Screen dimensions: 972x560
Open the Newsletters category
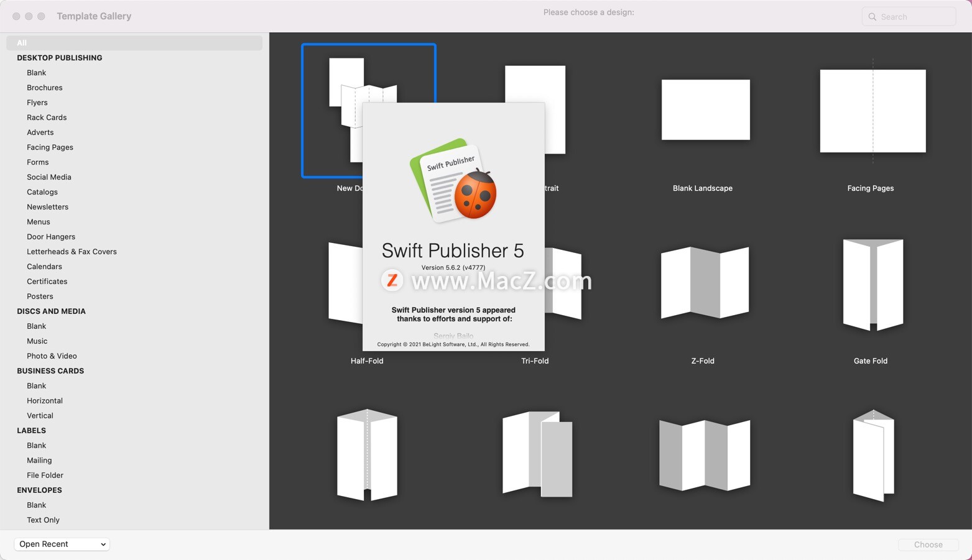coord(47,207)
